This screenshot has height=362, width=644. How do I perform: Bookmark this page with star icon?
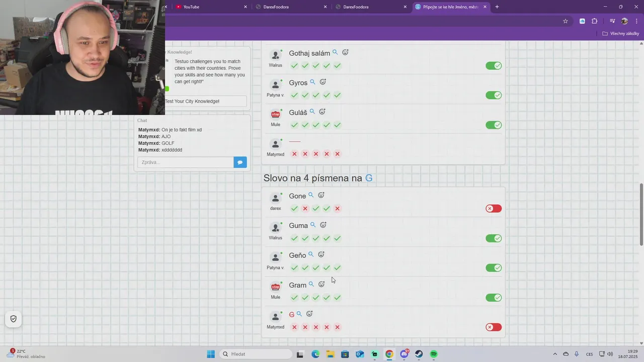[x=566, y=21]
